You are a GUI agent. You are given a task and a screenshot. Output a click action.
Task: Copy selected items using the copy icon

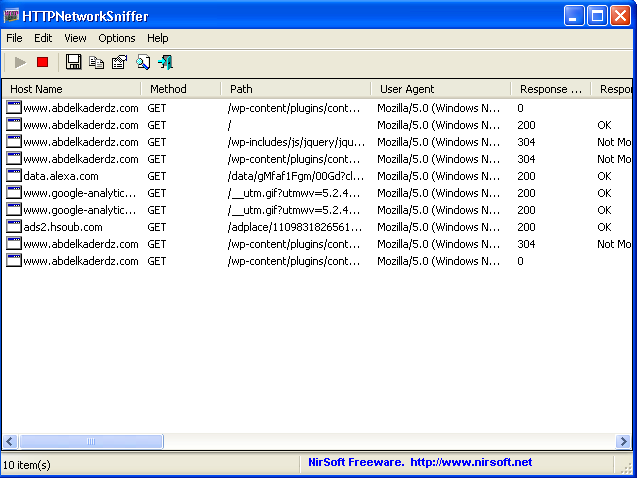click(x=96, y=62)
